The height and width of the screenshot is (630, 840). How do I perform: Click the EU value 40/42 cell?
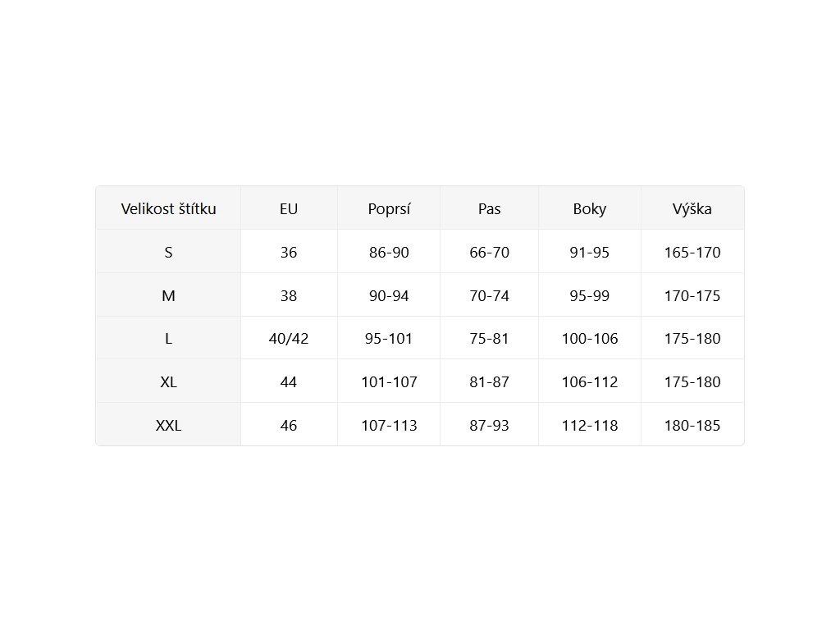289,338
